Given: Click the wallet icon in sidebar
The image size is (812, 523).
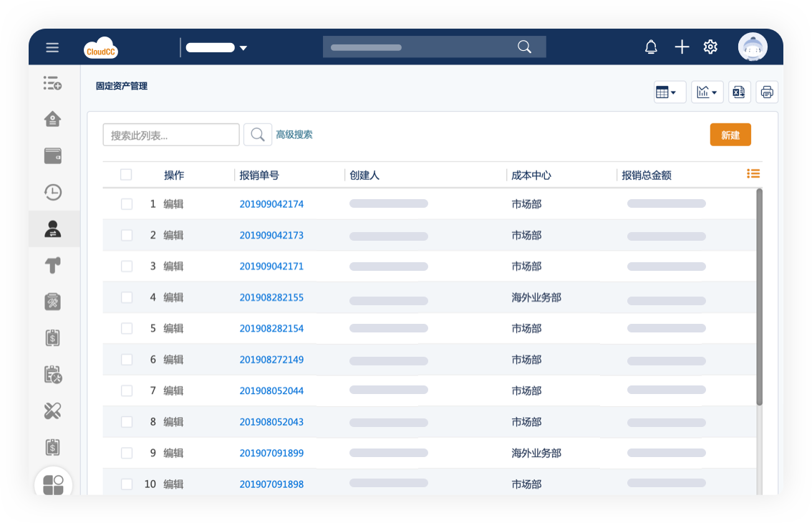Looking at the screenshot, I should (x=53, y=155).
